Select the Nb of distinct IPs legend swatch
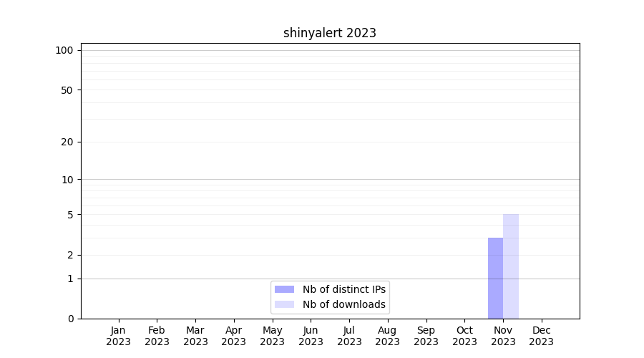Viewport: 644px width, 358px height. pos(284,289)
